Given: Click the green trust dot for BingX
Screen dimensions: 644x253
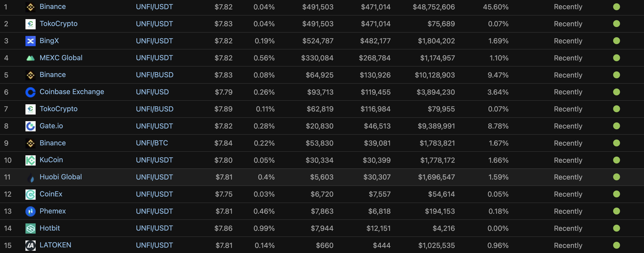Looking at the screenshot, I should point(617,41).
